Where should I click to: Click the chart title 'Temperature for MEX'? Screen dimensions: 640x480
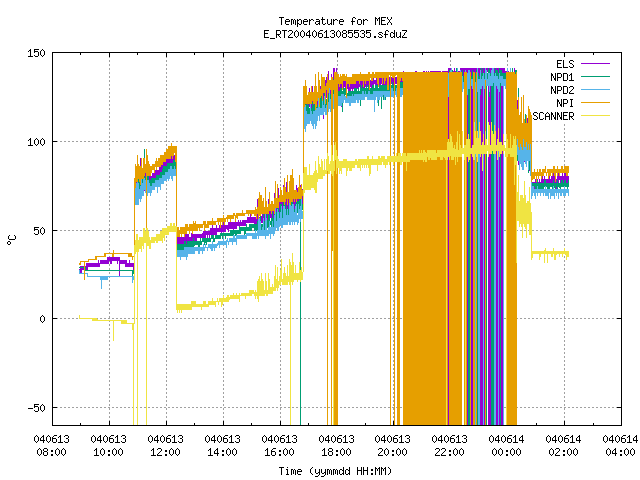336,21
